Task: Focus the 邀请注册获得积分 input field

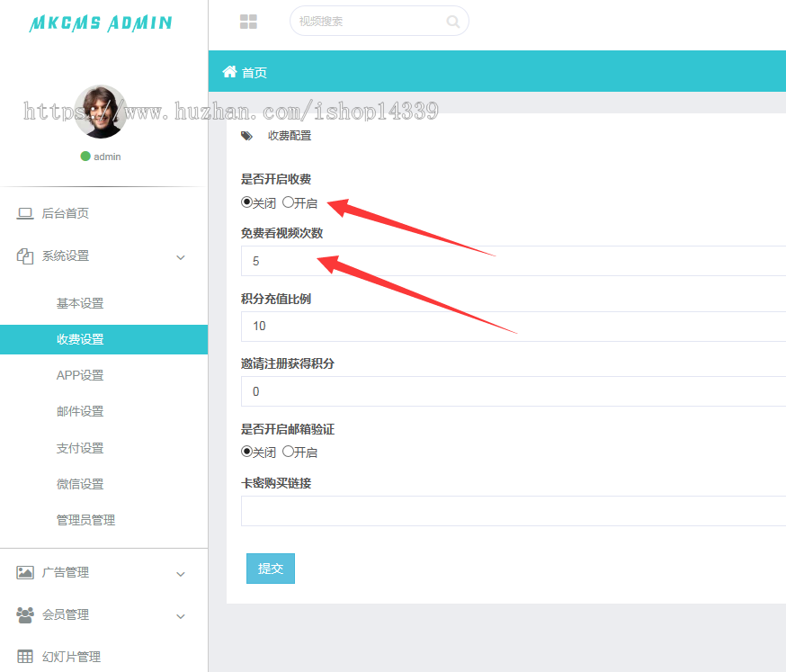Action: (x=514, y=391)
